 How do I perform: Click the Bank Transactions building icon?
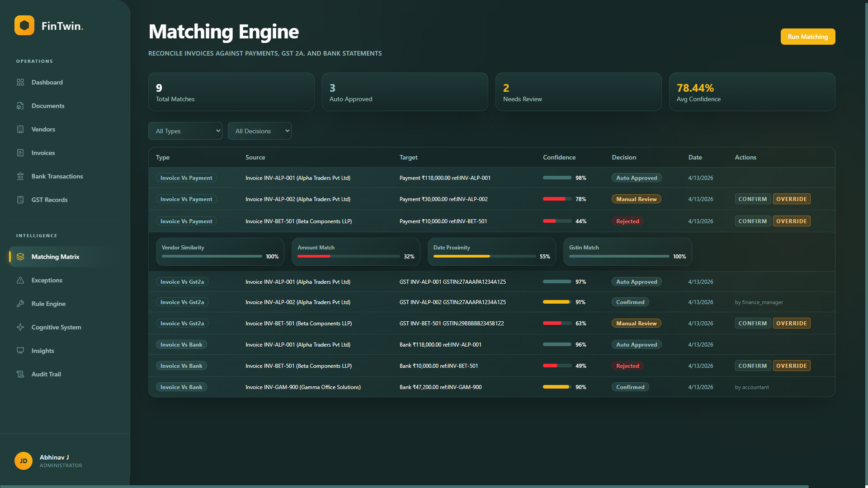coord(20,176)
